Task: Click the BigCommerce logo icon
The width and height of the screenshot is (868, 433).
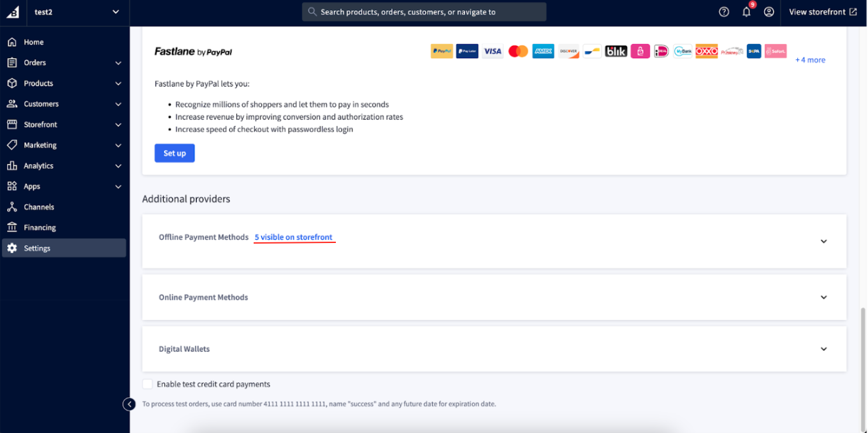Action: click(x=12, y=12)
